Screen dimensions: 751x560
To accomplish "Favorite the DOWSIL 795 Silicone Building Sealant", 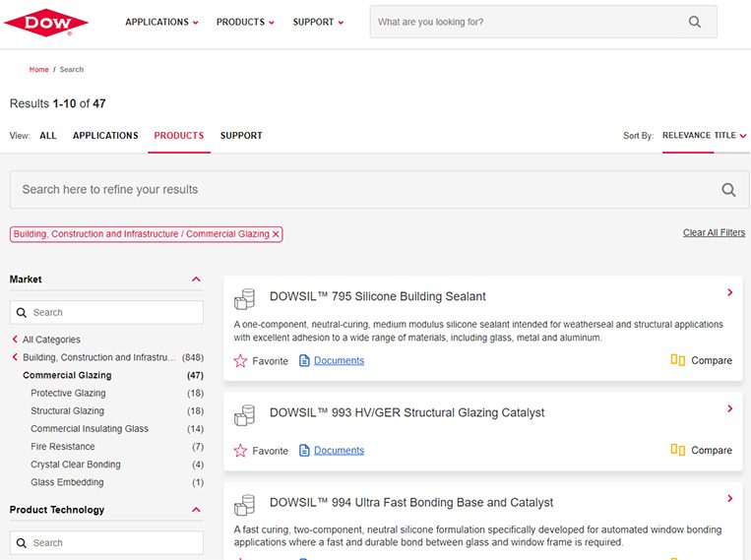I will tap(241, 361).
